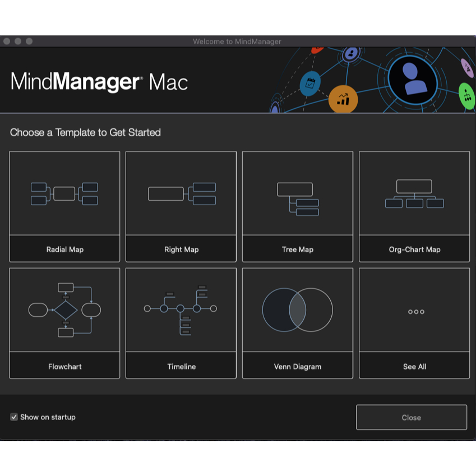The width and height of the screenshot is (476, 476).
Task: Select the Radial Map template icon
Action: [64, 193]
